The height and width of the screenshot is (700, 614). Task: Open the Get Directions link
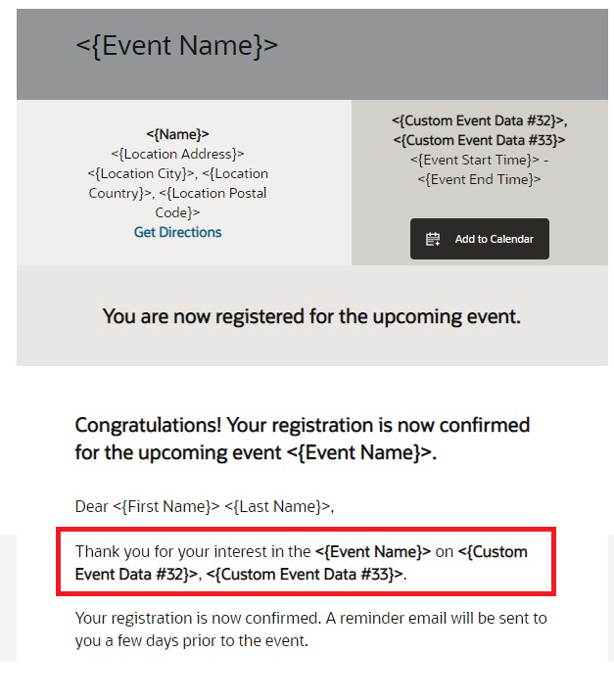pos(177,232)
